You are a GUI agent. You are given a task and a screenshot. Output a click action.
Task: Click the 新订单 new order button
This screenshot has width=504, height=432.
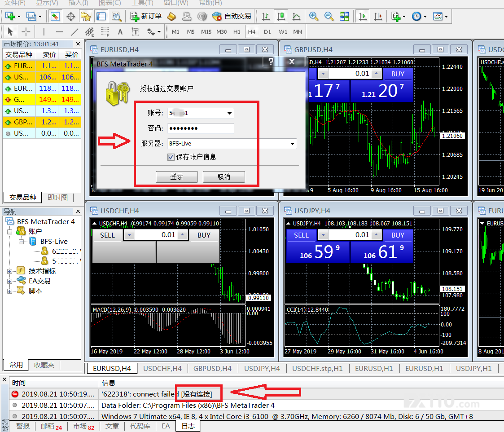click(146, 16)
